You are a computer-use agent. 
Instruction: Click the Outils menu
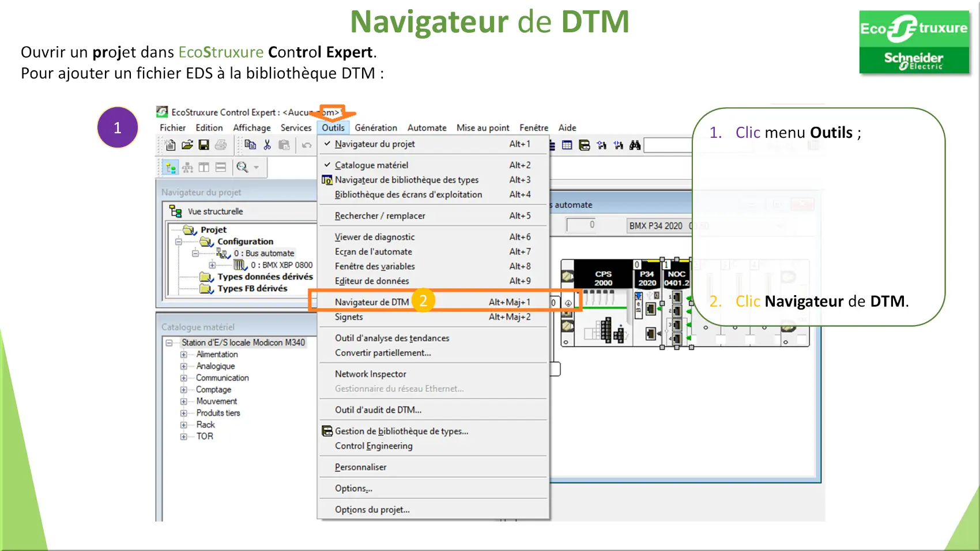[333, 128]
